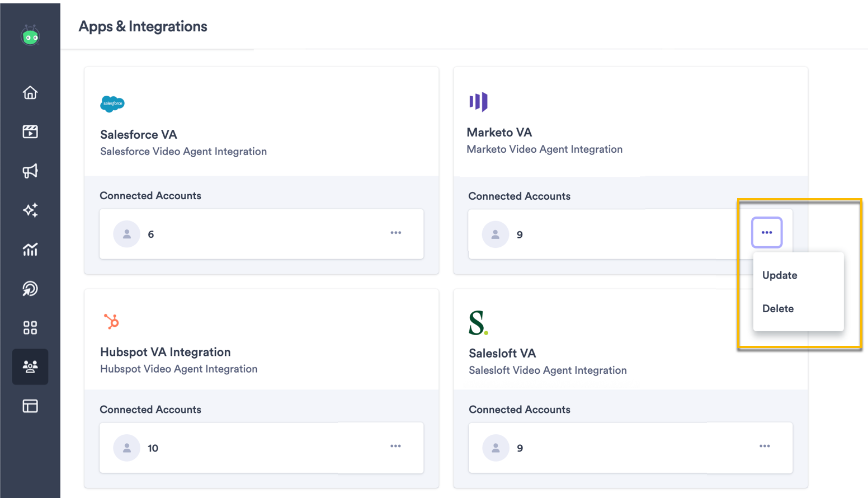The width and height of the screenshot is (868, 498).
Task: Open the teams icon in the sidebar
Action: 30,367
